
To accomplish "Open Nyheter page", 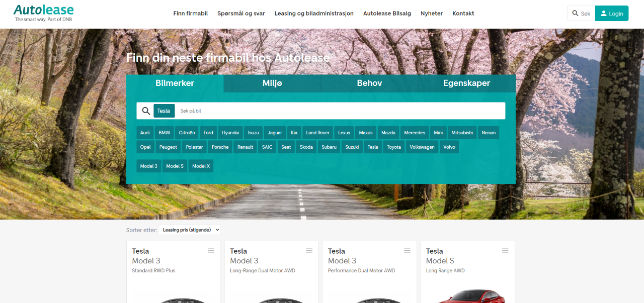I will 432,14.
